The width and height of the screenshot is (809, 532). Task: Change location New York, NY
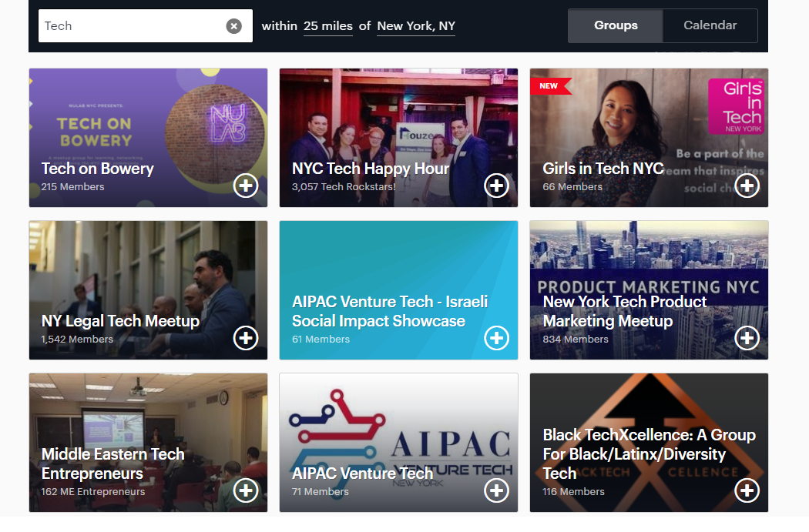tap(416, 26)
